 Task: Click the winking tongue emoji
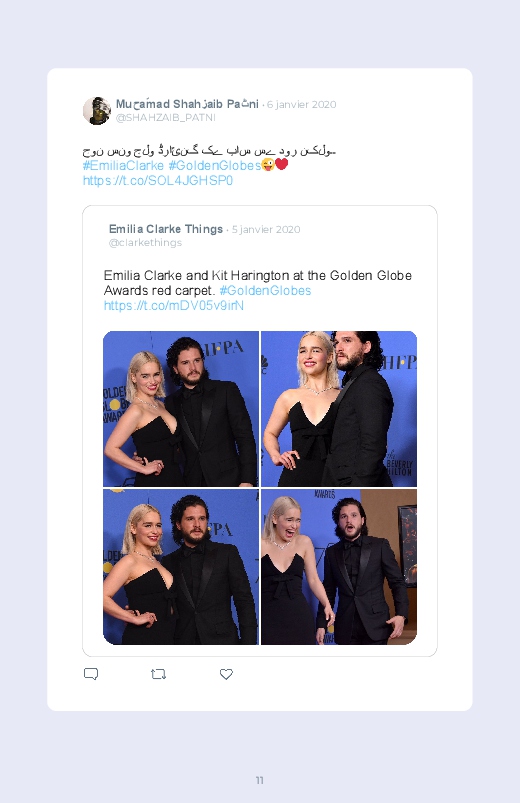point(267,164)
